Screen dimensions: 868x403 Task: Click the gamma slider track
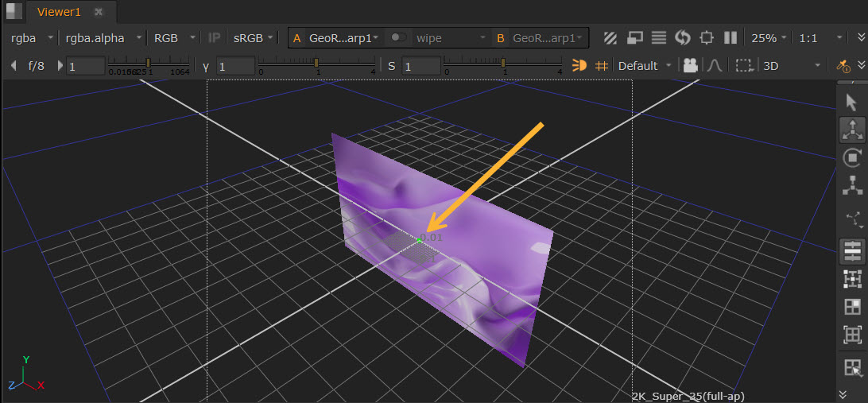tap(317, 63)
